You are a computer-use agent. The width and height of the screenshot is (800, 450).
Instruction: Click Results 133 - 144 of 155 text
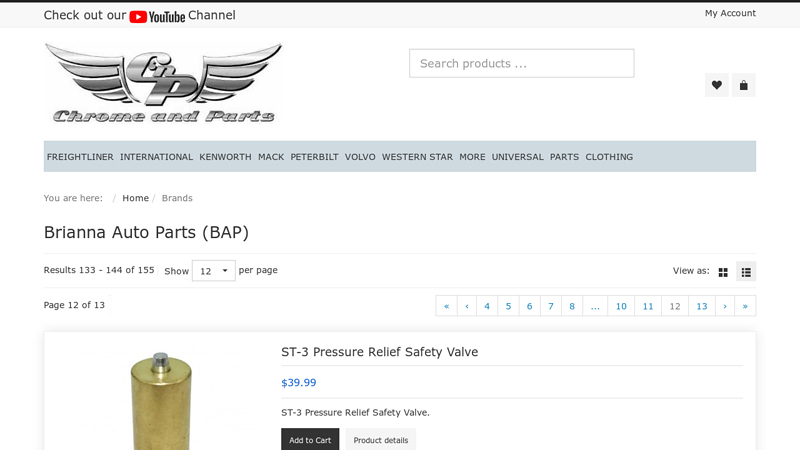tap(99, 270)
